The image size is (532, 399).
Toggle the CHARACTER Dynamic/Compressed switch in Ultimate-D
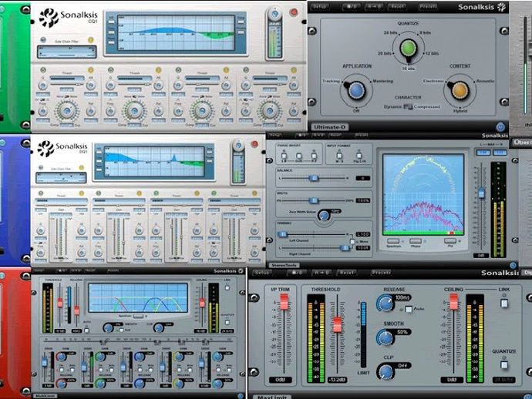[x=408, y=107]
